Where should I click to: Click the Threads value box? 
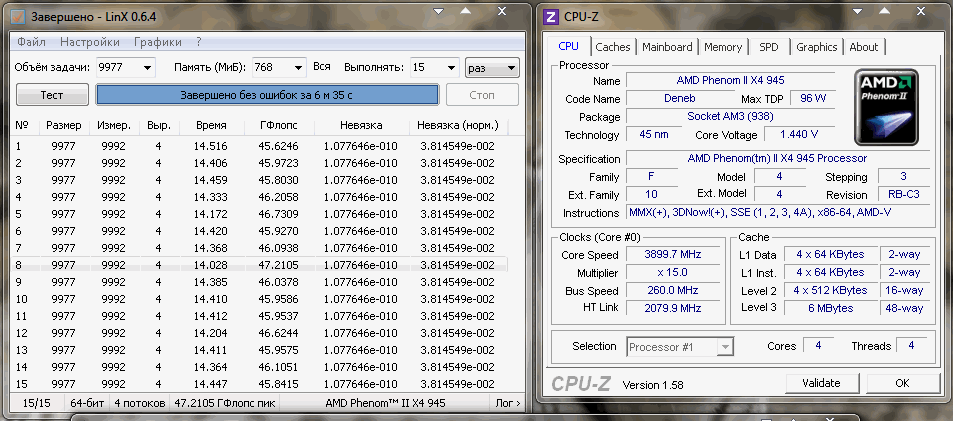[x=910, y=345]
